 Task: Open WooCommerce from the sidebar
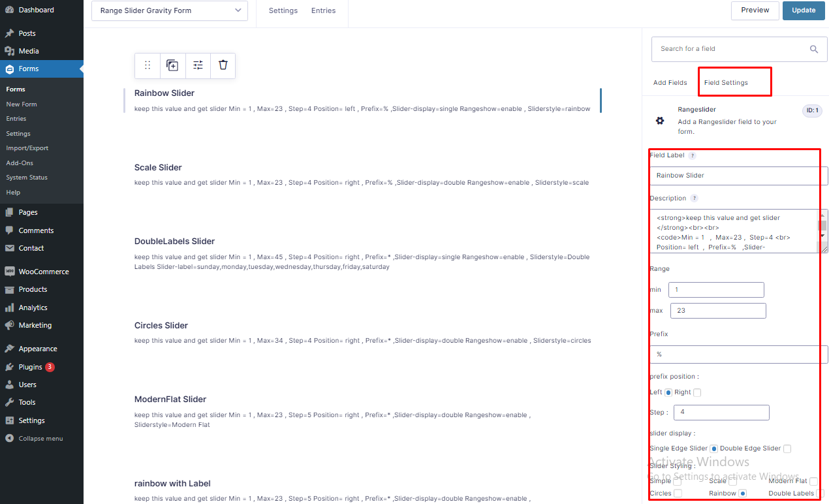point(43,272)
